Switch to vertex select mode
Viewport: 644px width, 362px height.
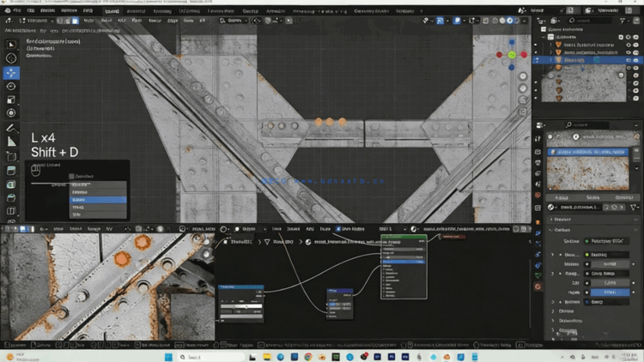[x=60, y=21]
